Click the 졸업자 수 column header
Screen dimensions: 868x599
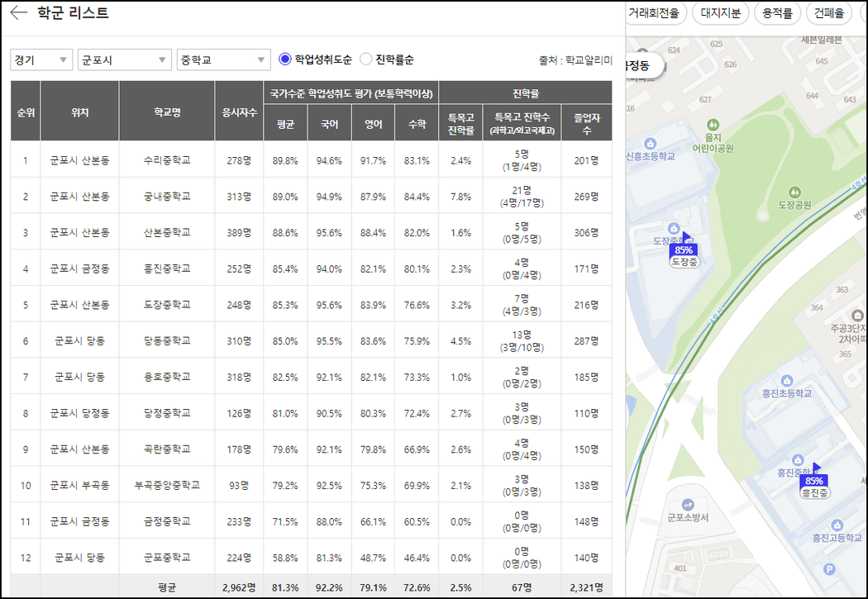[587, 123]
